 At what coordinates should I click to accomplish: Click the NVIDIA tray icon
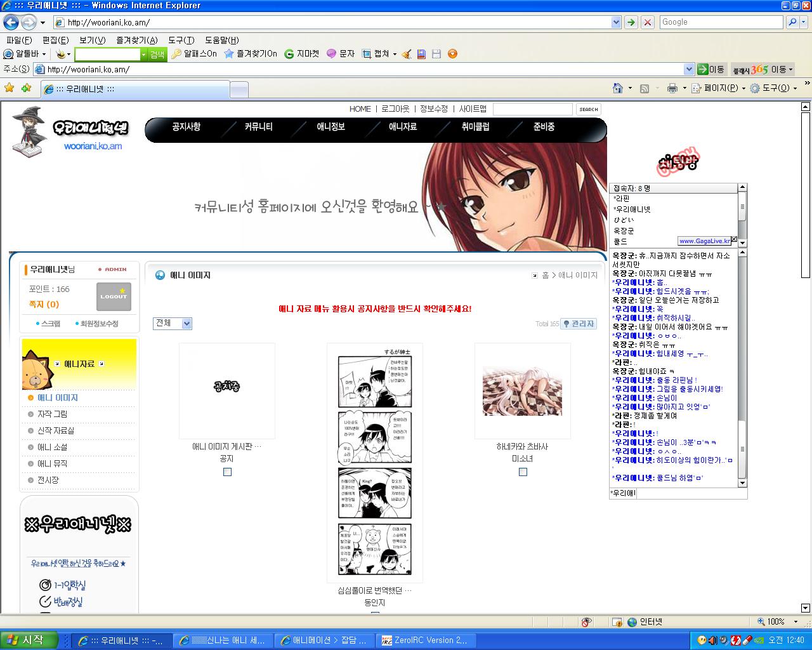tap(757, 640)
